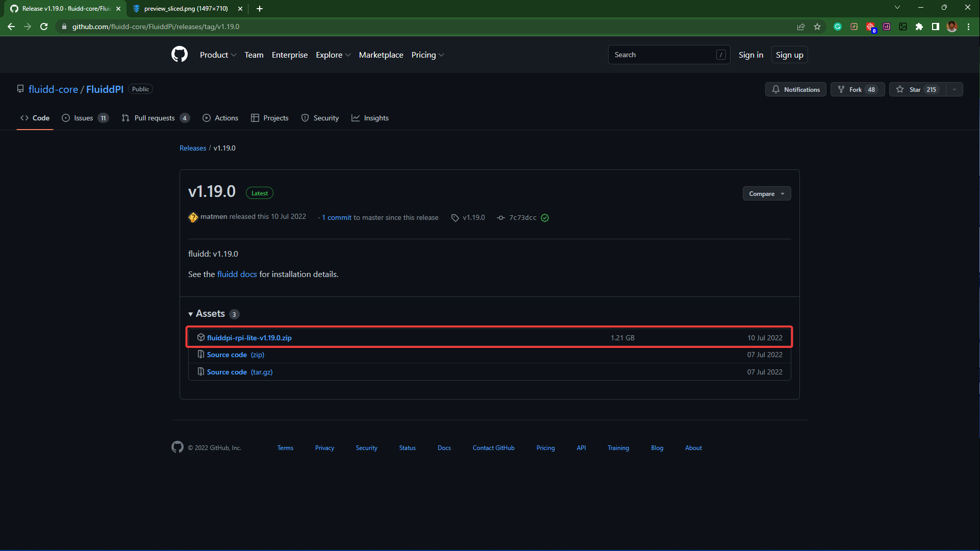Open the Compare dropdown
980x551 pixels.
click(x=766, y=194)
